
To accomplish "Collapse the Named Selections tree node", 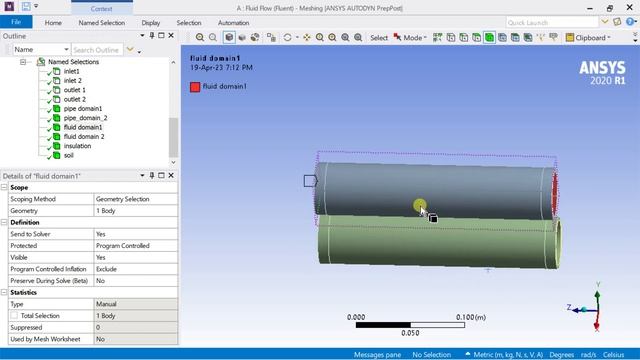I will tap(23, 62).
